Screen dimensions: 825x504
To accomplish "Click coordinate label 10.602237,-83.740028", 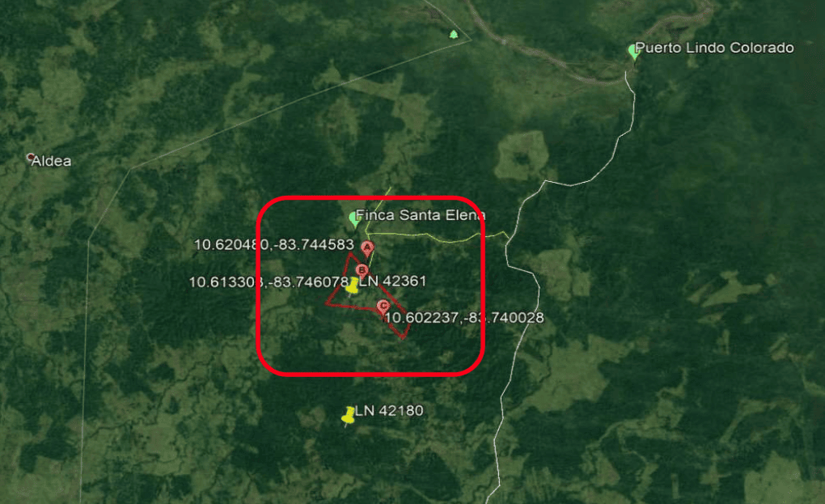I will click(x=464, y=318).
